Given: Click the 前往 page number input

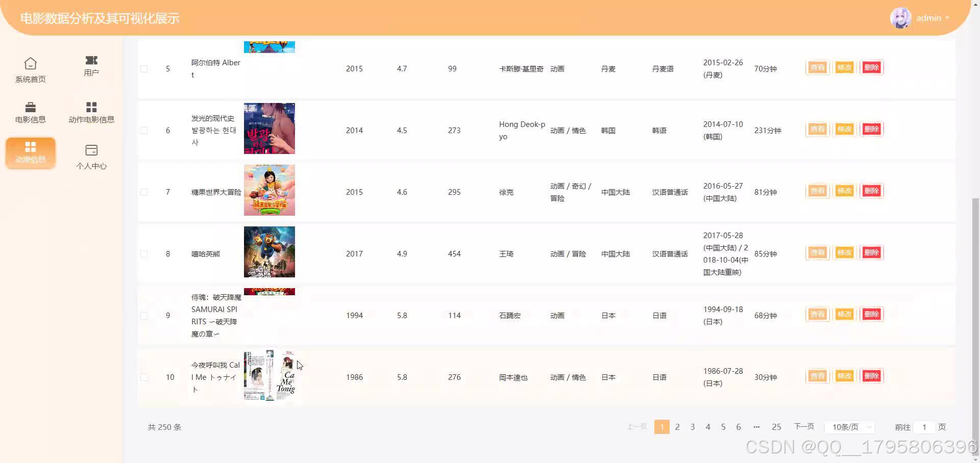Looking at the screenshot, I should tap(924, 427).
